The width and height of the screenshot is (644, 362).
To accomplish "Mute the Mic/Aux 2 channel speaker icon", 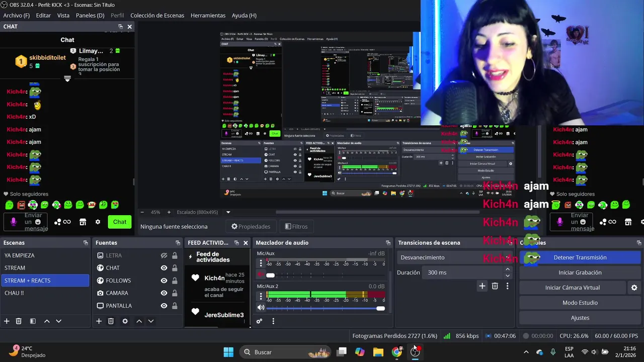I will coord(261,308).
